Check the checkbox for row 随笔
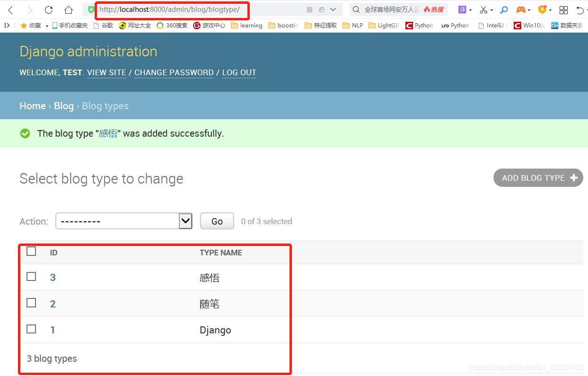The image size is (588, 376). pos(31,303)
